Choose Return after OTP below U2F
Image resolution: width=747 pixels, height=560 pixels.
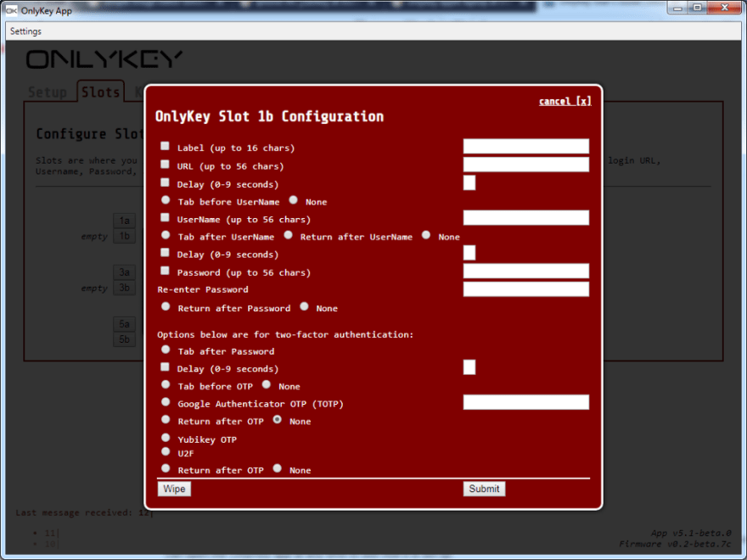(166, 468)
